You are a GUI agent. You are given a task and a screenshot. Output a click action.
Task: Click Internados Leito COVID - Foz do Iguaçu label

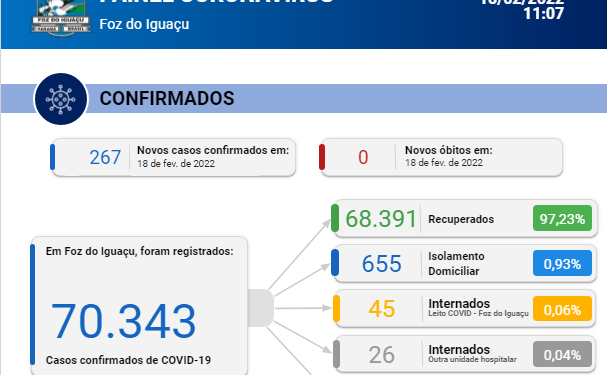click(478, 308)
